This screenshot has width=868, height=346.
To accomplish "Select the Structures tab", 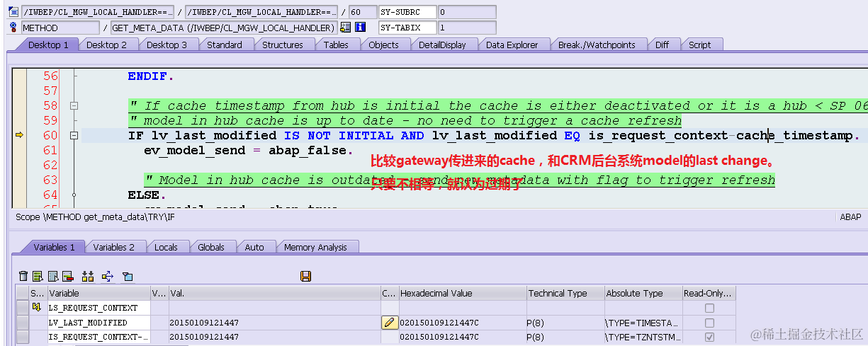I will pos(283,45).
